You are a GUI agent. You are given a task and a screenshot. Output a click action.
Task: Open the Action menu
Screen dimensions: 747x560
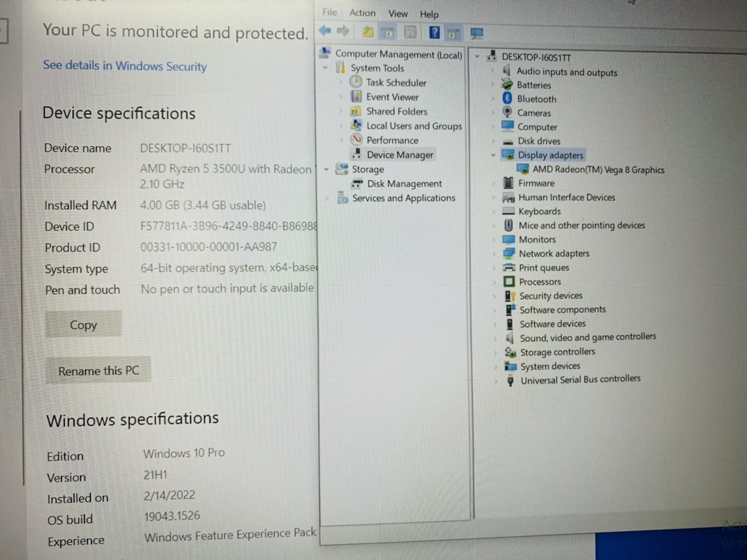[x=362, y=13]
